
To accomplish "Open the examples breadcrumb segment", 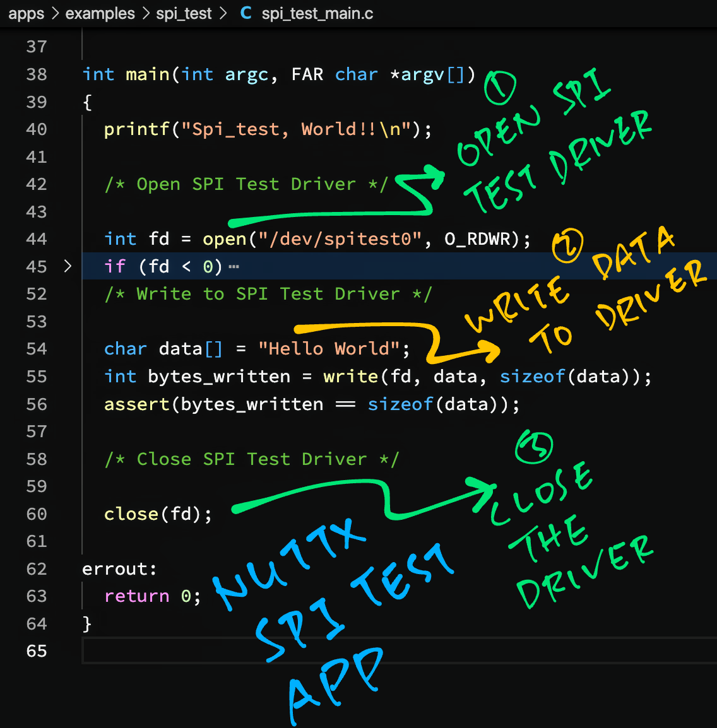I will pos(100,13).
